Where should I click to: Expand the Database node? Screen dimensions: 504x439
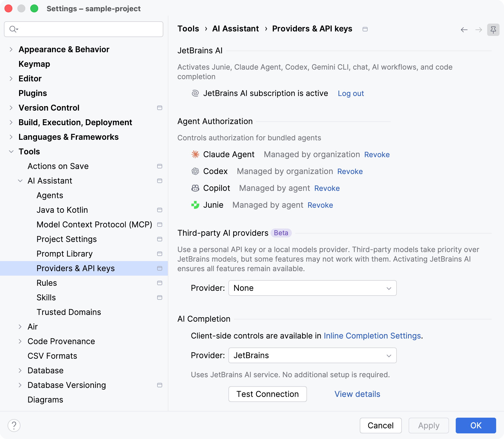tap(20, 371)
